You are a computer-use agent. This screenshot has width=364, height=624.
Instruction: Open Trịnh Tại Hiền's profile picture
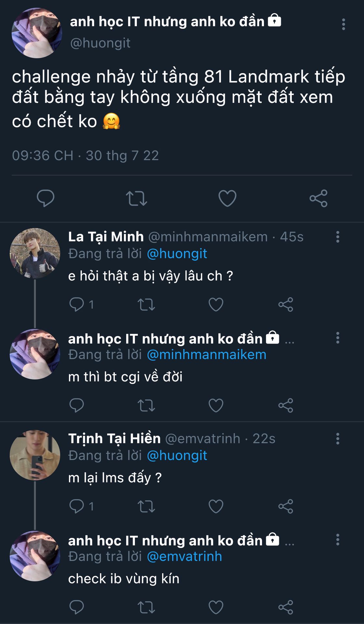coord(35,455)
